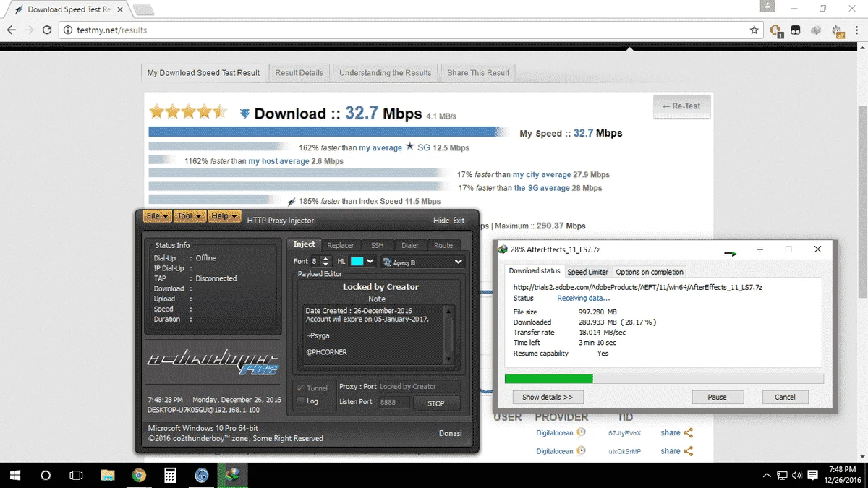Open the Share This Result tab

click(x=478, y=73)
